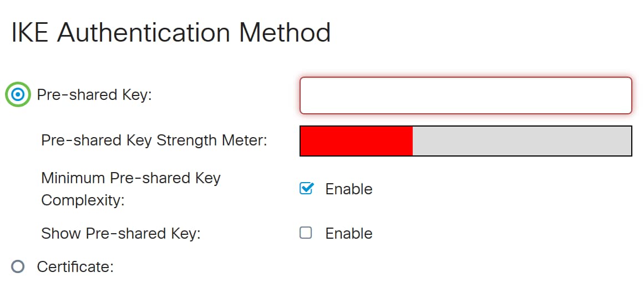Disable Minimum Pre-shared Key Complexity checkbox
This screenshot has height=282, width=644.
[x=306, y=189]
